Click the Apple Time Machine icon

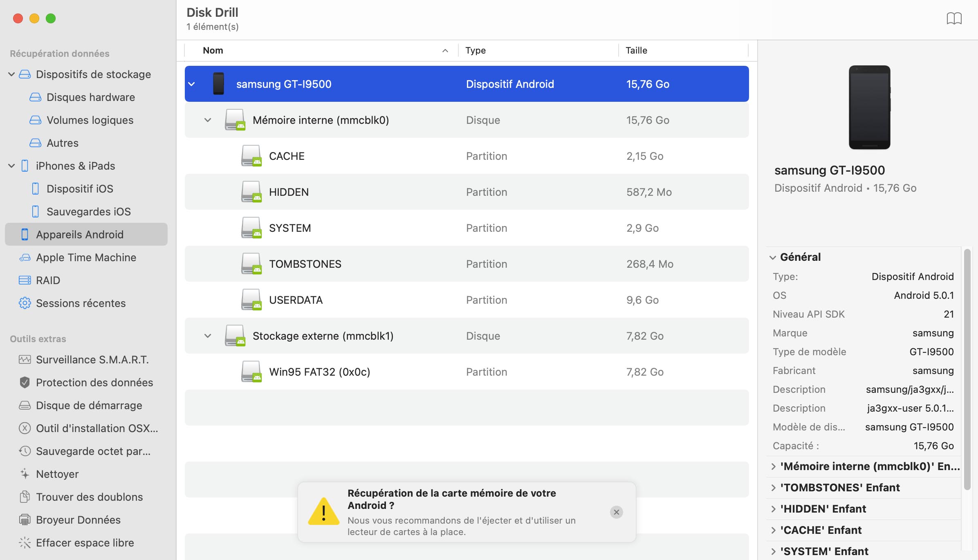(x=25, y=258)
